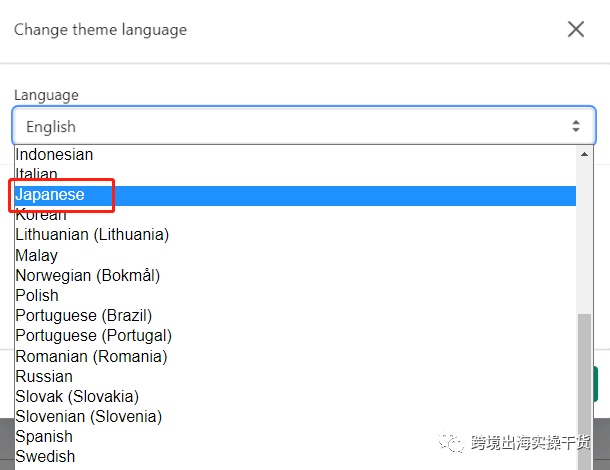Viewport: 610px width, 470px height.
Task: Click the scroll-up arrow of language list
Action: click(x=584, y=154)
